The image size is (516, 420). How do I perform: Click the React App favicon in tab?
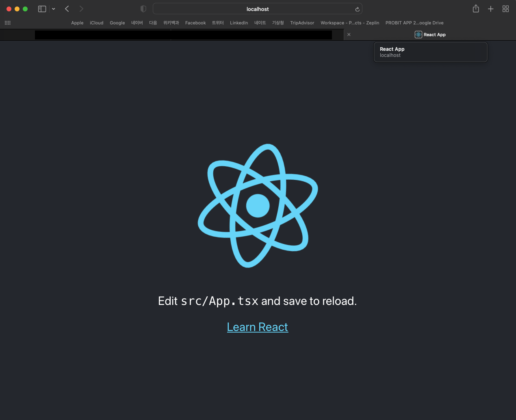coord(418,35)
